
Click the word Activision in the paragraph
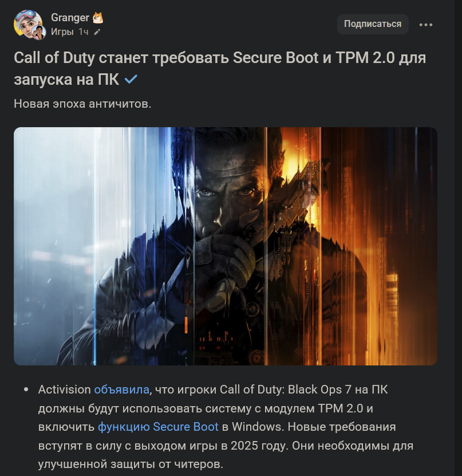pyautogui.click(x=64, y=390)
